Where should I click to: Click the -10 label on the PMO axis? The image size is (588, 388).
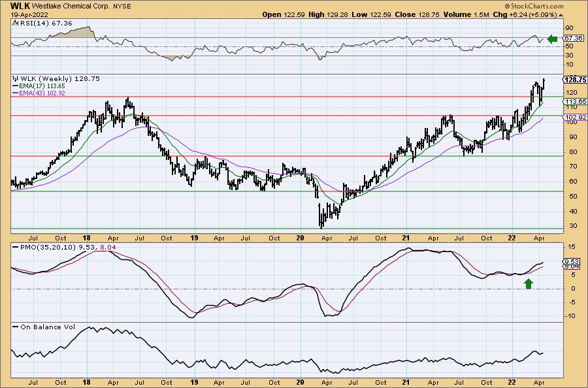click(570, 315)
